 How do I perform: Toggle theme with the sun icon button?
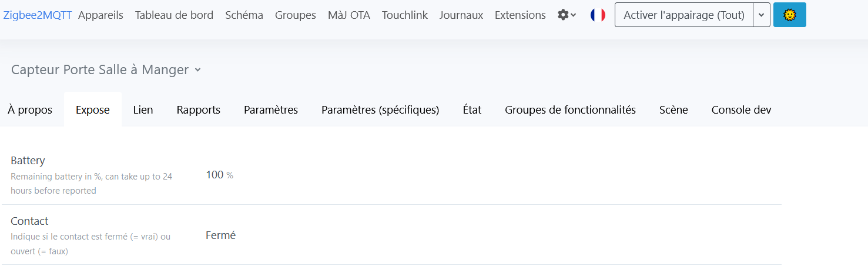[789, 15]
